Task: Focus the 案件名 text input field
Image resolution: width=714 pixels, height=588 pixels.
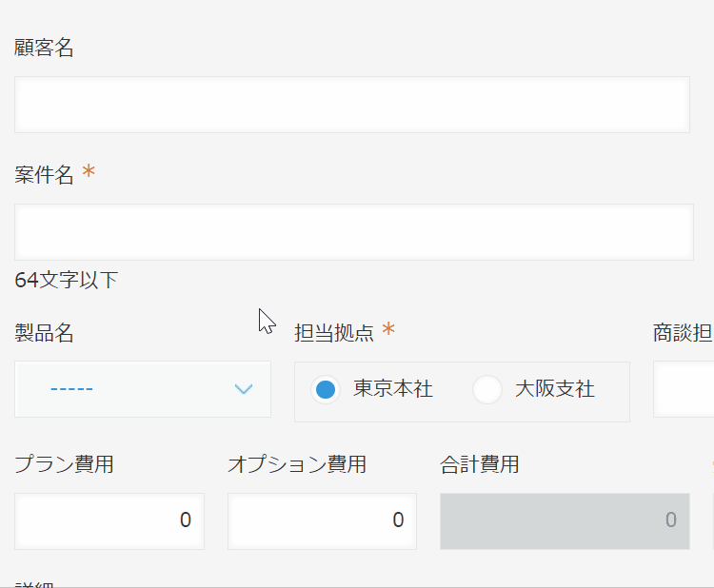Action: (x=353, y=232)
